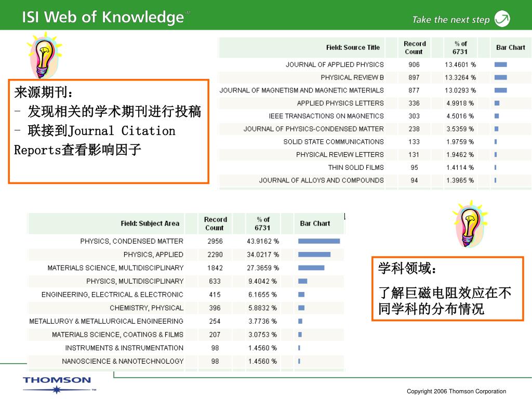This screenshot has width=532, height=399.
Task: Click the lightbulb icon above the 来源期刊 note
Action: click(x=44, y=55)
